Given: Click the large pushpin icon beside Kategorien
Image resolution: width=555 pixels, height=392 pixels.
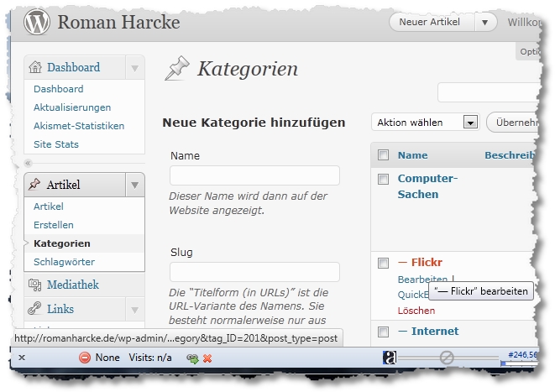Looking at the screenshot, I should (177, 68).
